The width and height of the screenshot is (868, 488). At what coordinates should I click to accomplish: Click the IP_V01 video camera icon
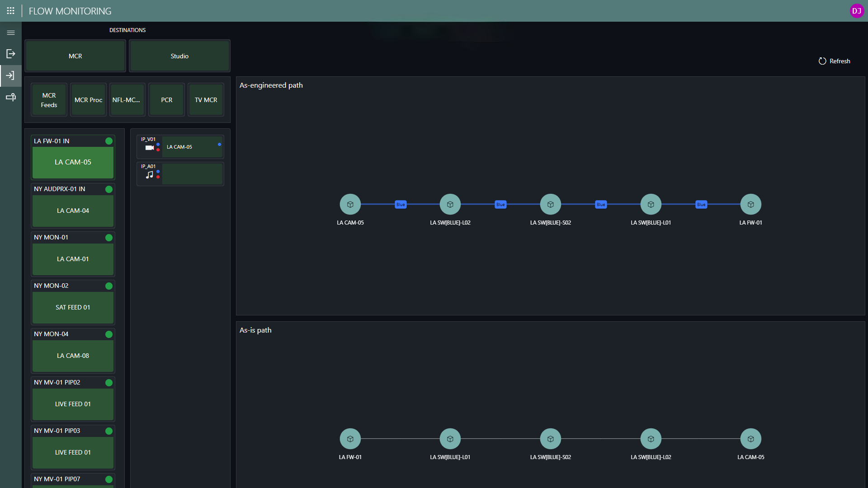coord(149,148)
